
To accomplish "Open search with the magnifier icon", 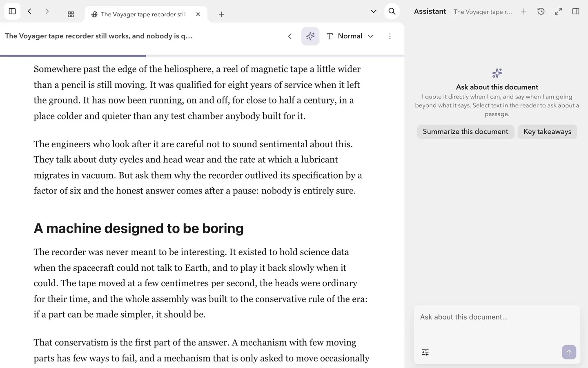I will tap(392, 11).
